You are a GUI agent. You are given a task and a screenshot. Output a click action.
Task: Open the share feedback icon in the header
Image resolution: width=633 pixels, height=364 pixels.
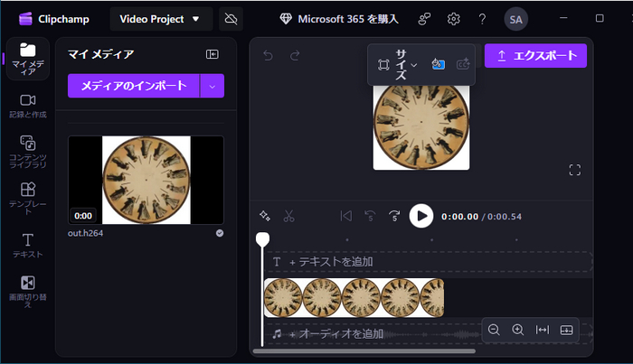point(424,19)
